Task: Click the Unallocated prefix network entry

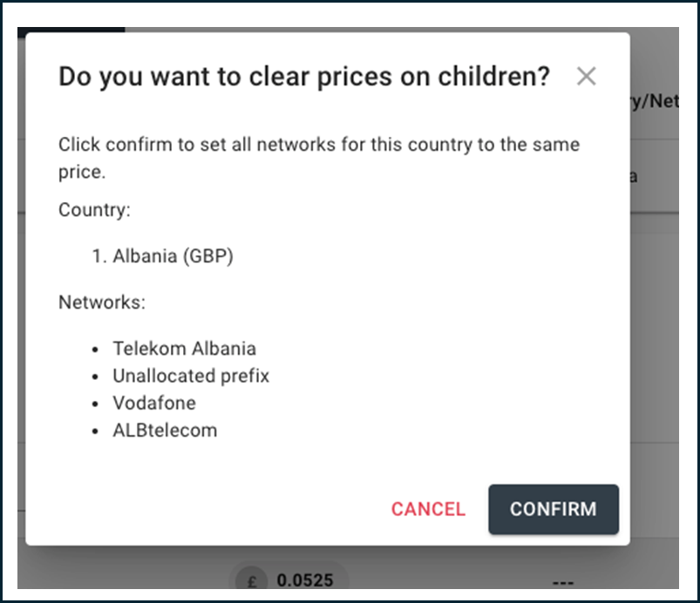Action: (x=191, y=376)
